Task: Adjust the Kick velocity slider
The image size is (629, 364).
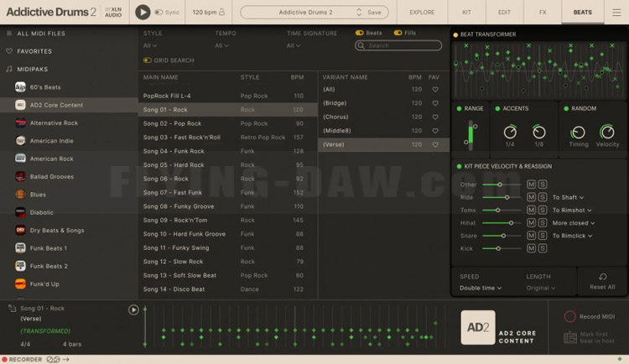Action: pos(502,248)
